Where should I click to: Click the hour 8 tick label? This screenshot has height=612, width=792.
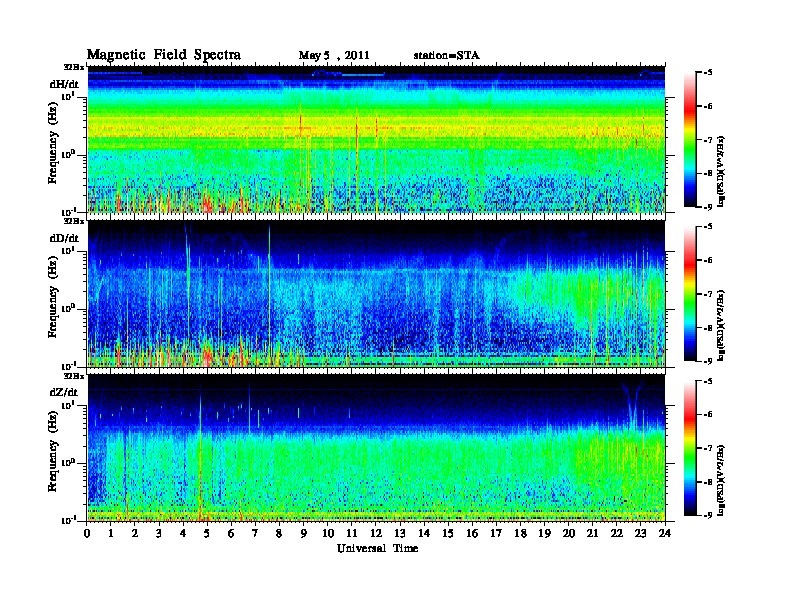(x=279, y=534)
